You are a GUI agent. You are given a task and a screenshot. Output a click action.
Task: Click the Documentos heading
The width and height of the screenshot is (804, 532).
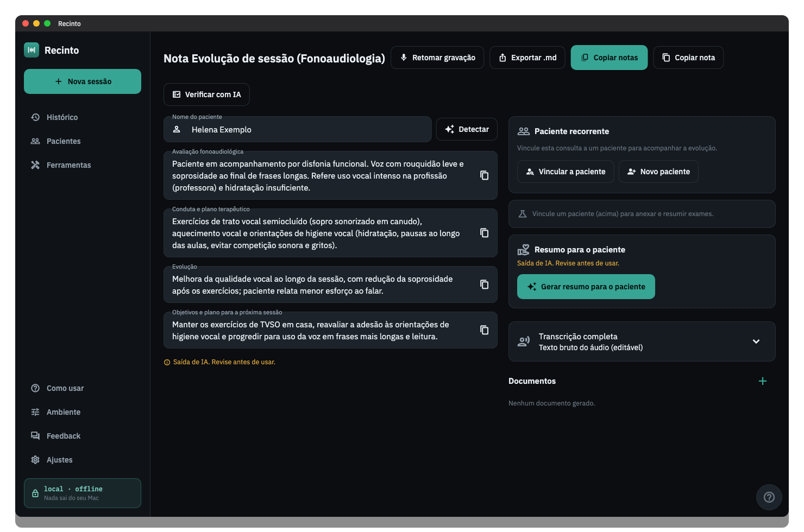click(x=532, y=381)
